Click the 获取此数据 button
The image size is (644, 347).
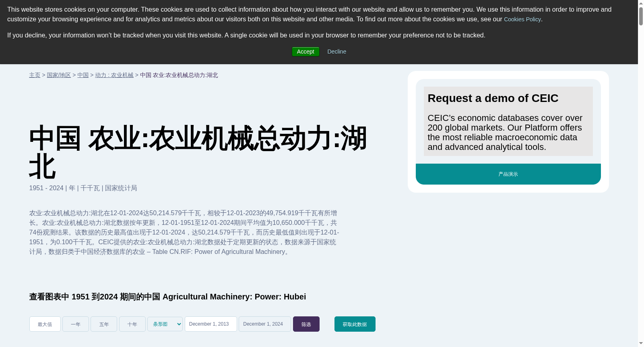coord(355,324)
